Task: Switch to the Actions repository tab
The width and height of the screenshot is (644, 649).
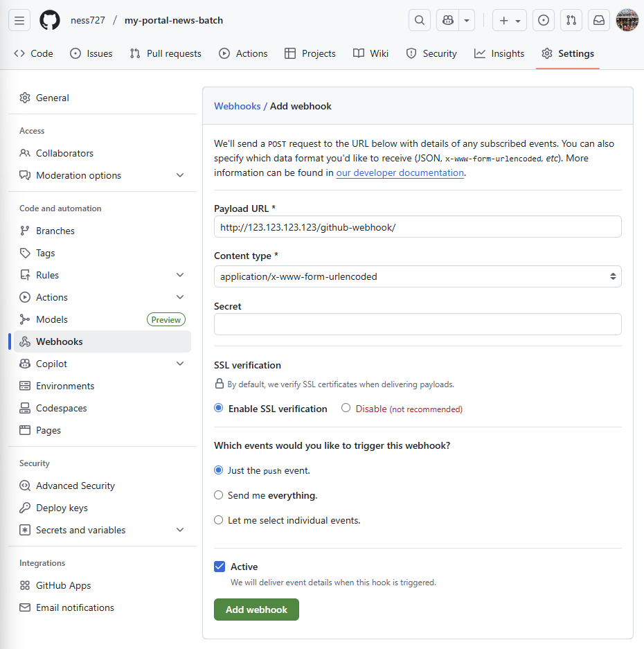Action: click(243, 53)
